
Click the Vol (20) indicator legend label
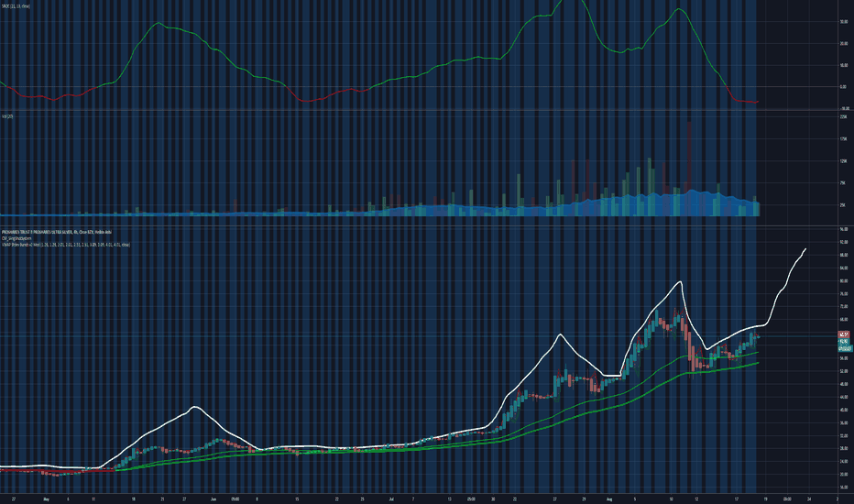(7, 116)
